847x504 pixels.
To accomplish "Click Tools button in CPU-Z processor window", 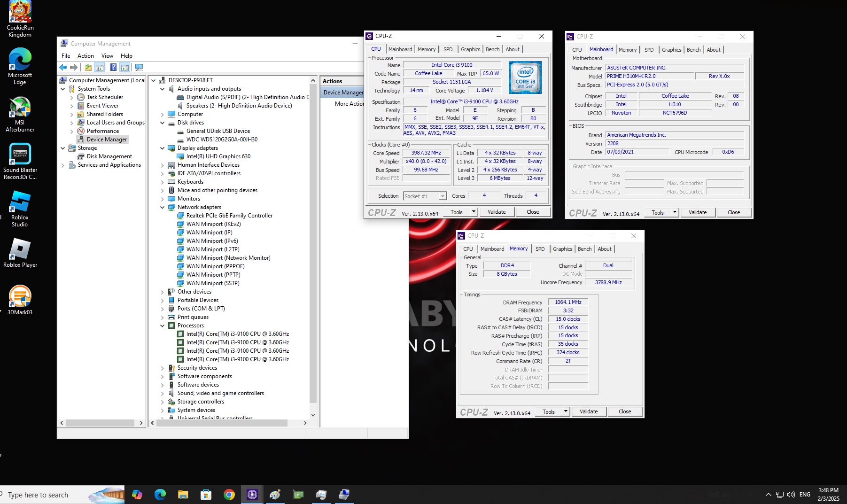I will tap(457, 212).
